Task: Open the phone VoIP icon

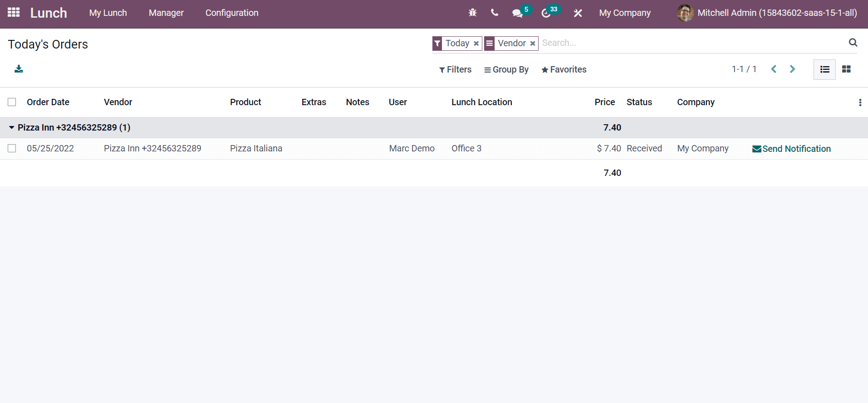Action: (x=495, y=13)
